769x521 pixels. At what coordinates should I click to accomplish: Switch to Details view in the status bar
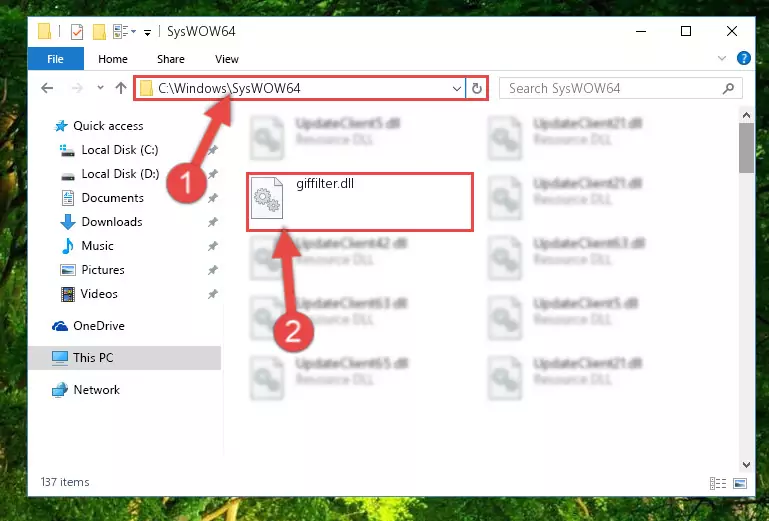pyautogui.click(x=718, y=483)
